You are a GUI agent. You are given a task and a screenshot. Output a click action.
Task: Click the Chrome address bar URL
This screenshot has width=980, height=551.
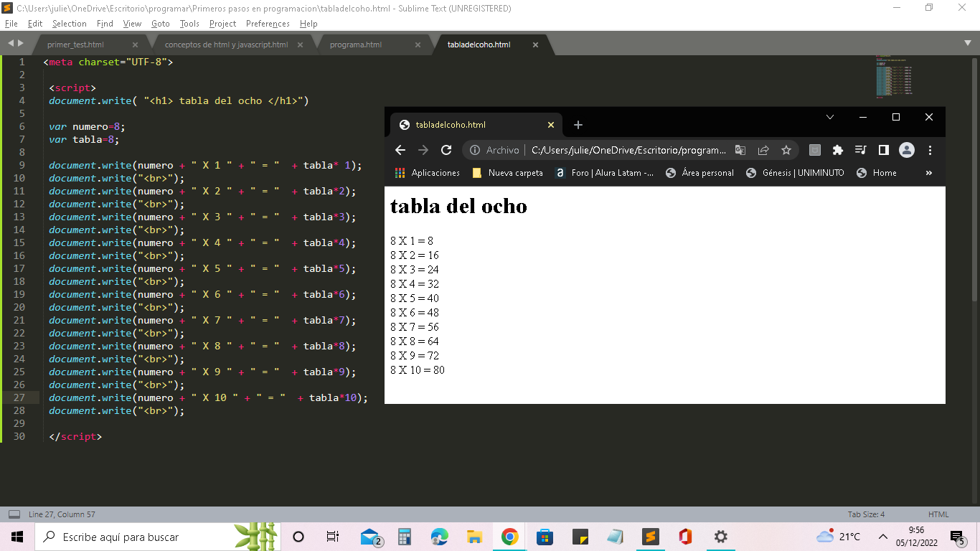pyautogui.click(x=628, y=150)
